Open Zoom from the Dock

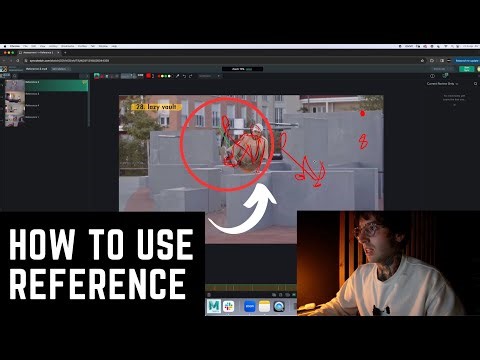tap(250, 306)
